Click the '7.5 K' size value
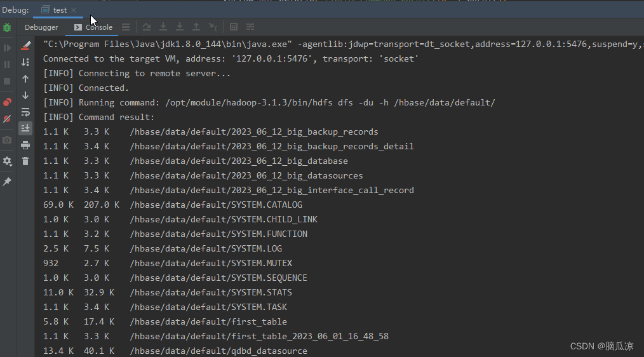Screen dimensions: 644x357 pyautogui.click(x=97, y=248)
